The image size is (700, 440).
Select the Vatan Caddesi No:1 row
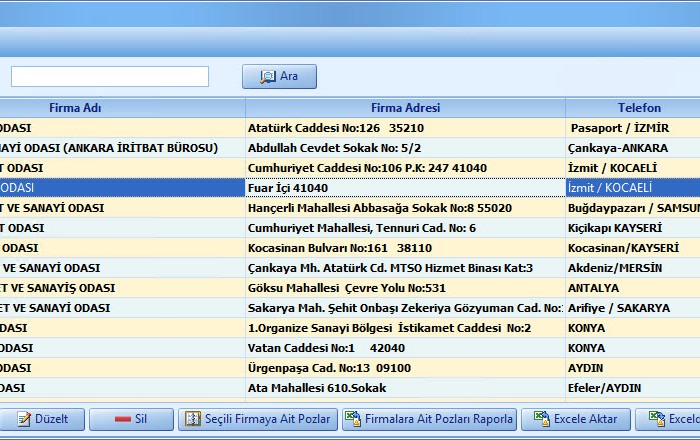tap(405, 348)
